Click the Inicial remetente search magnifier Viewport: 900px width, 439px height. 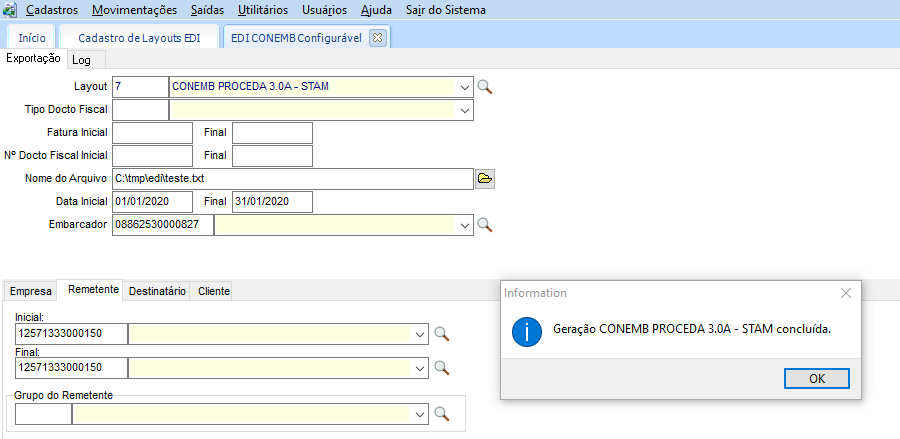click(x=441, y=333)
